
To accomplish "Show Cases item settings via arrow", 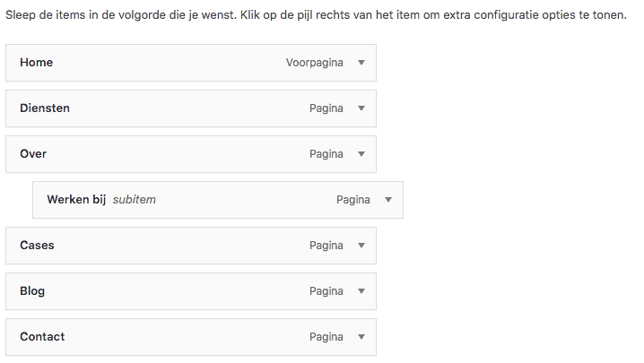I will click(361, 246).
